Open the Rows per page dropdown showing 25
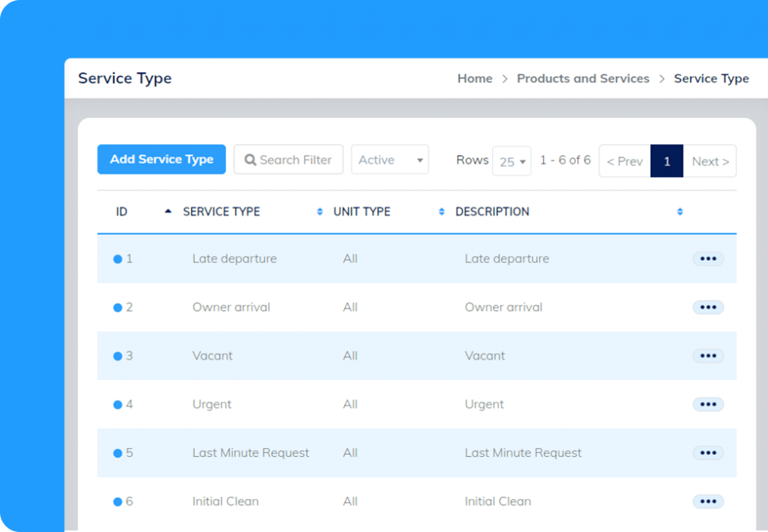The image size is (768, 532). point(512,161)
